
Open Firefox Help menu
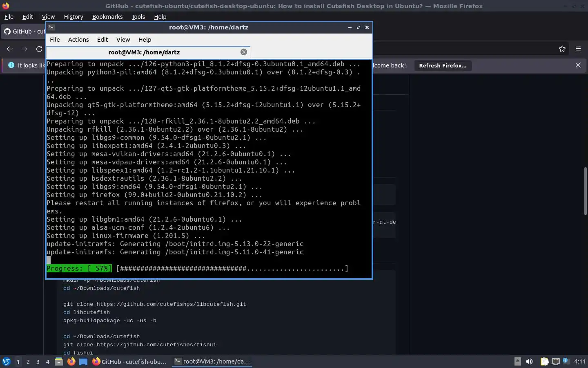point(160,17)
